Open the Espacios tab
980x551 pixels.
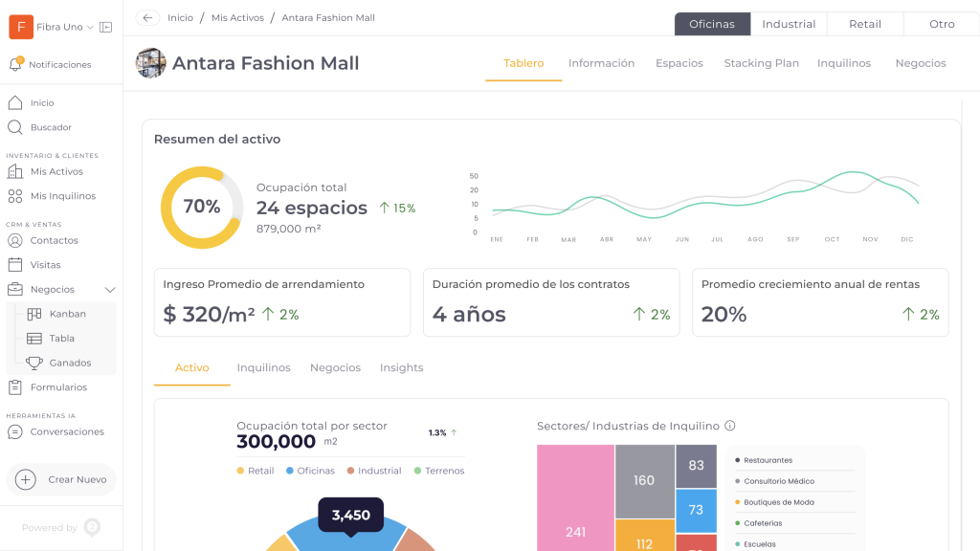[679, 63]
